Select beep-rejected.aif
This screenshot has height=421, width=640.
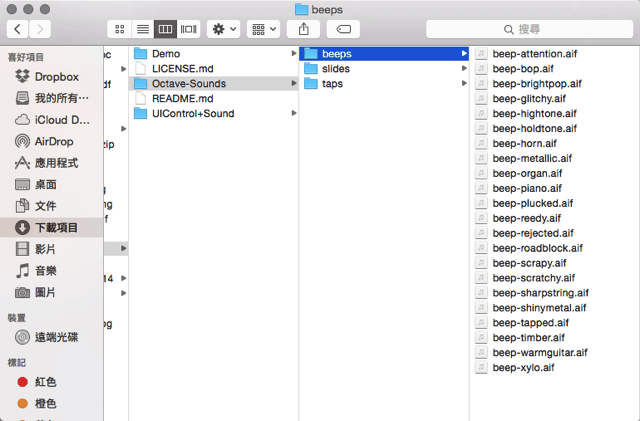(x=555, y=233)
